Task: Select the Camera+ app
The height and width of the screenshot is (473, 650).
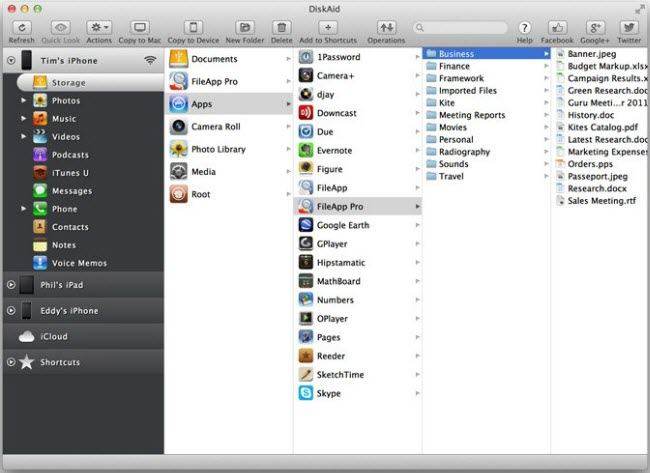Action: (x=358, y=75)
